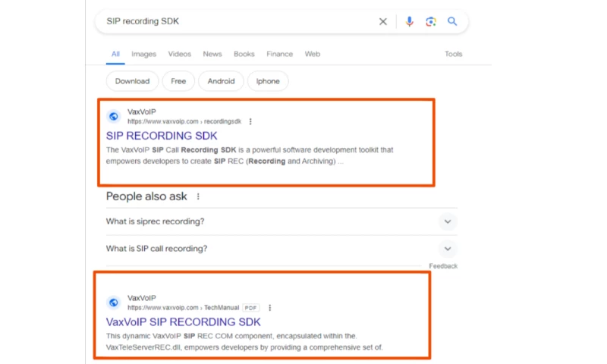Viewport: 607px width, 364px height.
Task: Apply the Free filter chip
Action: 178,81
